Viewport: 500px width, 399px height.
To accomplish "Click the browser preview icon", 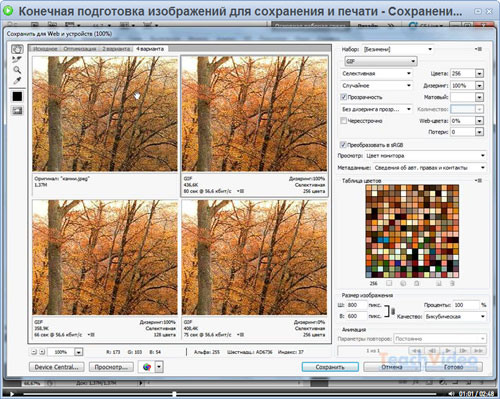I will 147,367.
